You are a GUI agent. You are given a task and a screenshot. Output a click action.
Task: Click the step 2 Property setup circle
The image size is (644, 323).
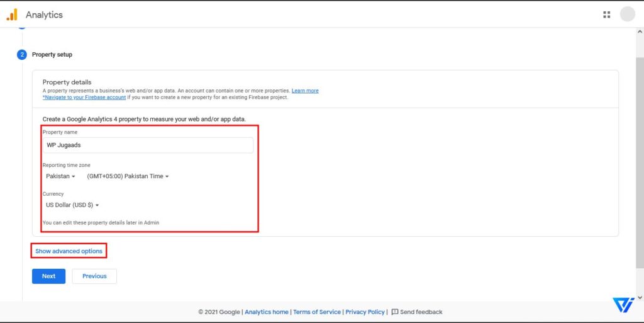click(x=22, y=55)
